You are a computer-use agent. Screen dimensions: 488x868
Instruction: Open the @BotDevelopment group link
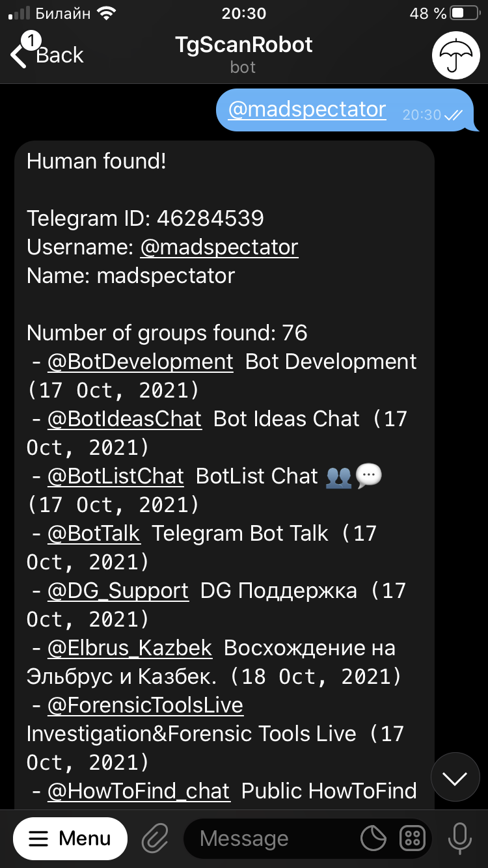(x=141, y=362)
